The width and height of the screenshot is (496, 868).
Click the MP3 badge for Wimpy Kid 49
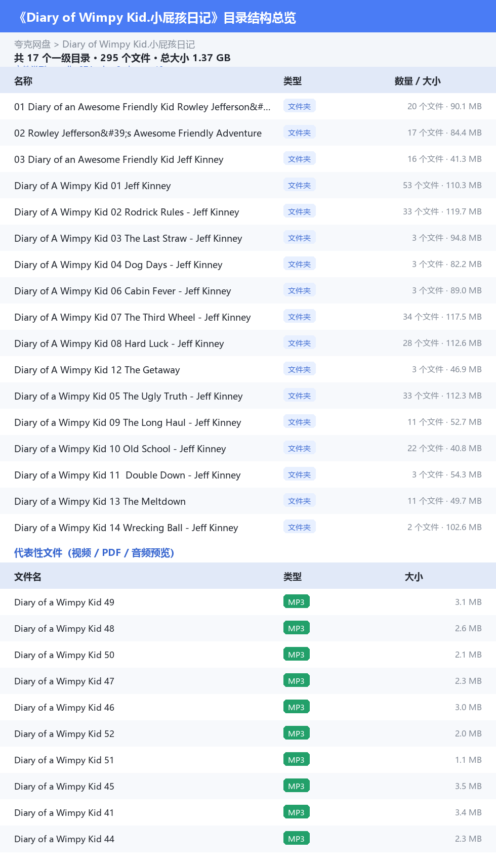pyautogui.click(x=297, y=602)
